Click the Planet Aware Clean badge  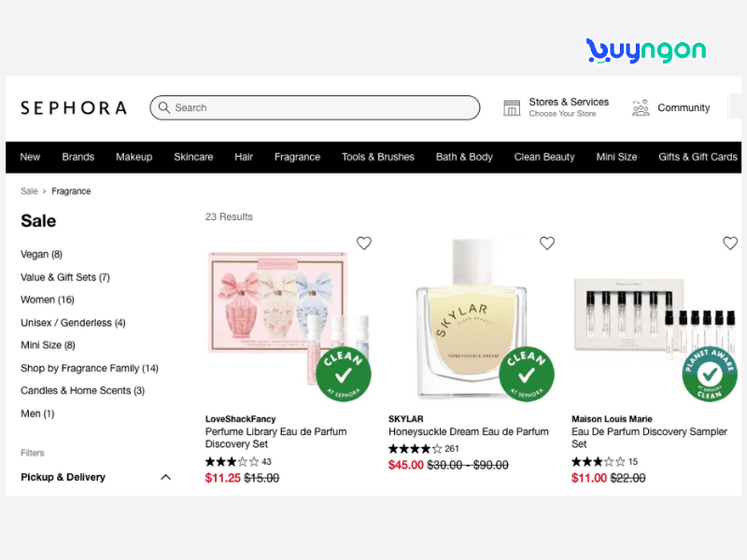(710, 374)
